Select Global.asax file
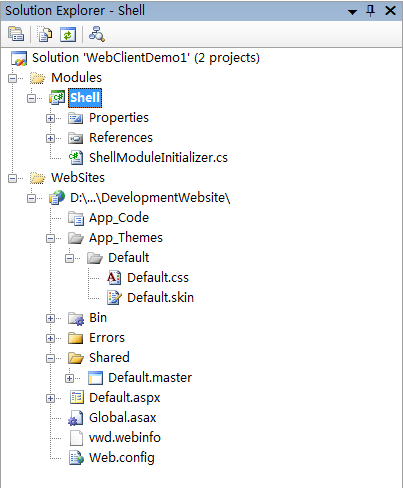Viewport: 403px width, 488px height. pos(123,418)
